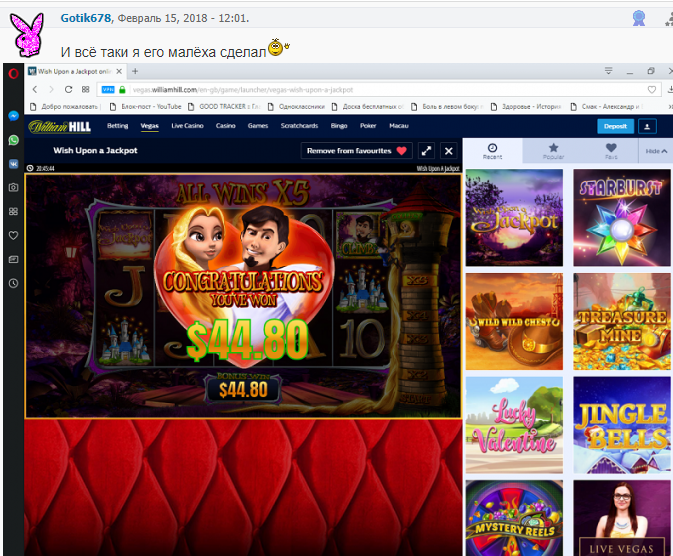Close the Wish Upon a Jackpot game

(x=449, y=151)
